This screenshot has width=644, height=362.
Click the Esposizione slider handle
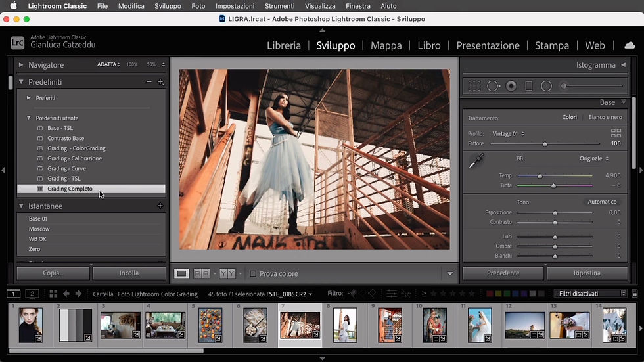[x=555, y=213]
